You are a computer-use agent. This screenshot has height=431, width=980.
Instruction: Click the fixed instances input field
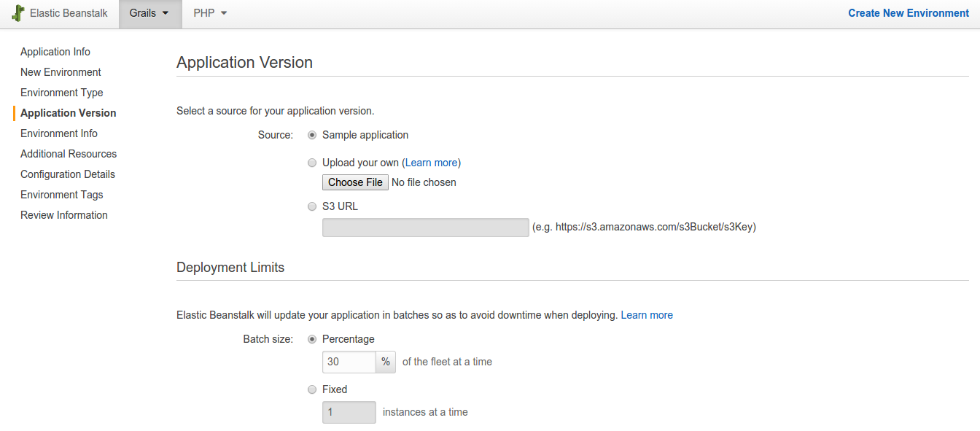pyautogui.click(x=349, y=412)
